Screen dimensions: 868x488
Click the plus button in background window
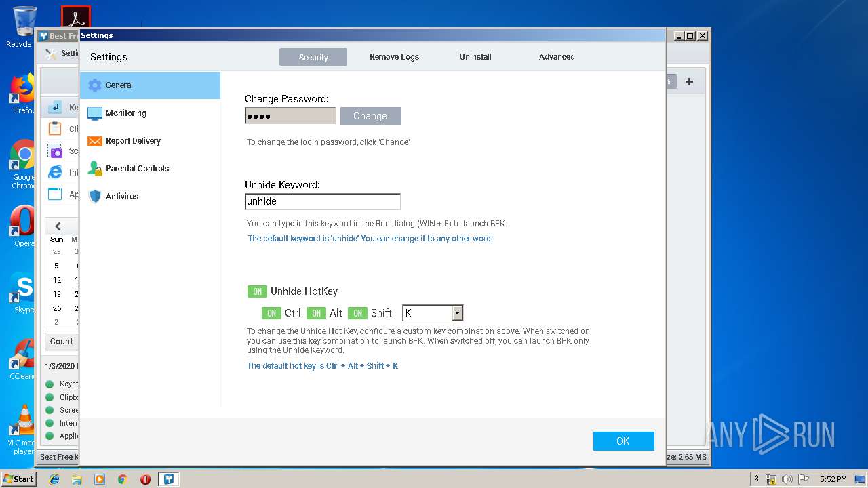(689, 82)
